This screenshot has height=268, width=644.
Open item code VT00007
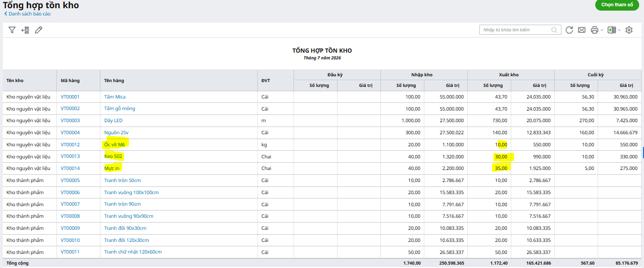[70, 204]
